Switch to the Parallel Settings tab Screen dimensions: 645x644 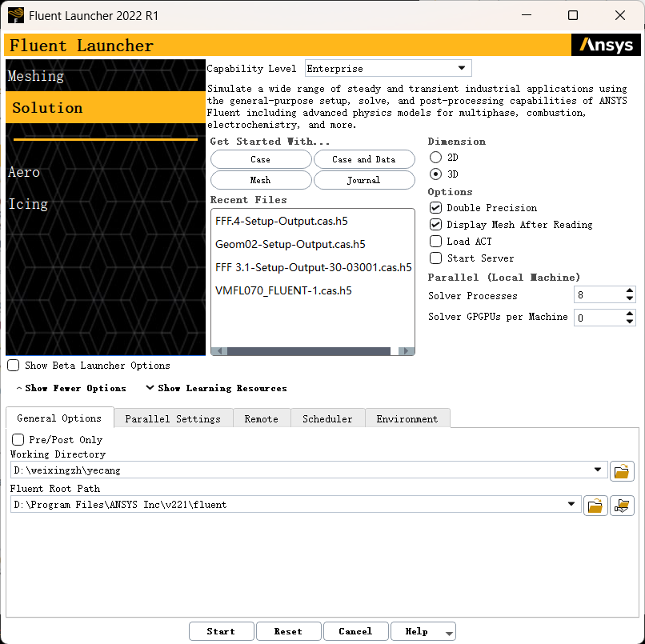coord(173,419)
